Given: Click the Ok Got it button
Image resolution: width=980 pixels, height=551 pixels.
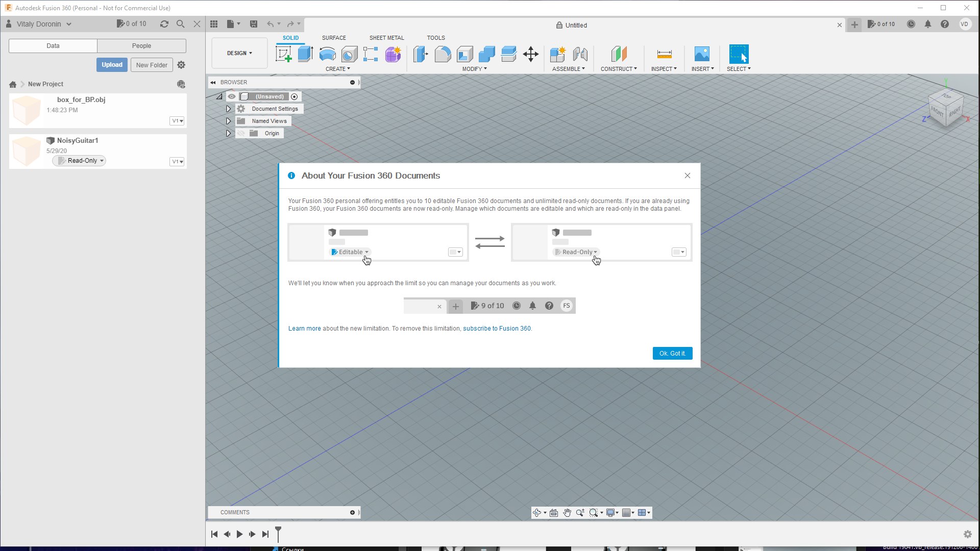Looking at the screenshot, I should [672, 354].
